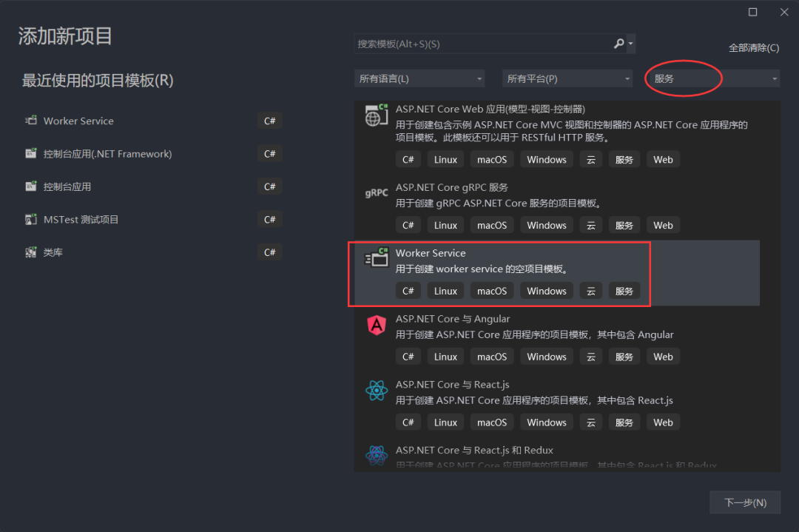Click 全部清除 to clear all filters
This screenshot has width=799, height=532.
pyautogui.click(x=753, y=48)
